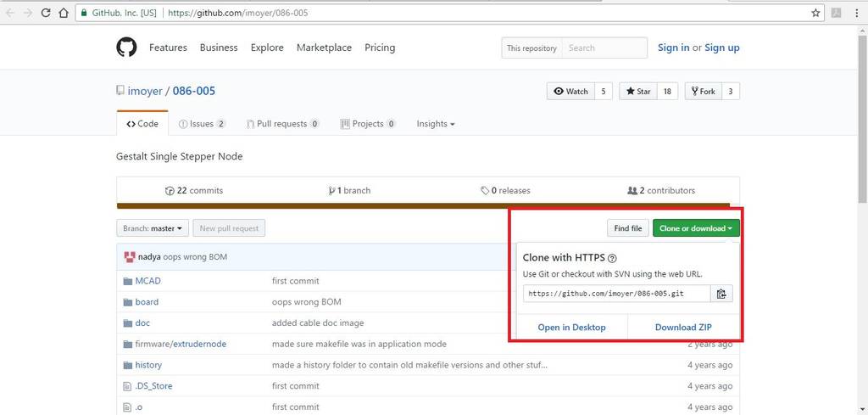Screen dimensions: 868x415
Task: Open 'oops wrong BOM' latest commit message
Action: pos(195,257)
